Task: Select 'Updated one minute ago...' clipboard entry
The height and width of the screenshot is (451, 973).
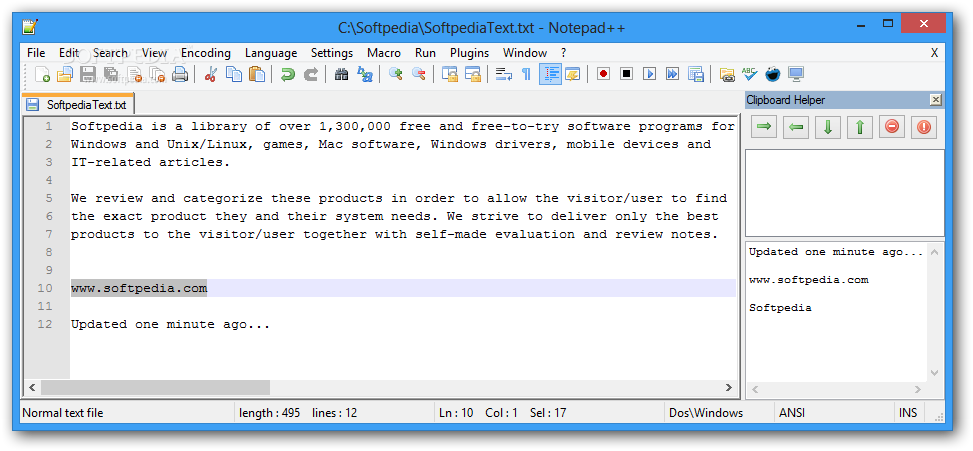Action: click(x=836, y=252)
